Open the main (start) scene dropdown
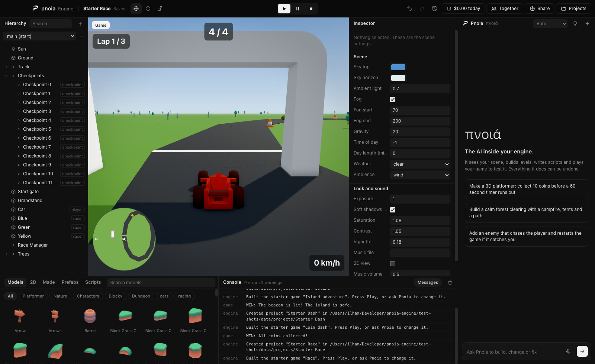Viewport: 595px width, 364px height. [40, 36]
